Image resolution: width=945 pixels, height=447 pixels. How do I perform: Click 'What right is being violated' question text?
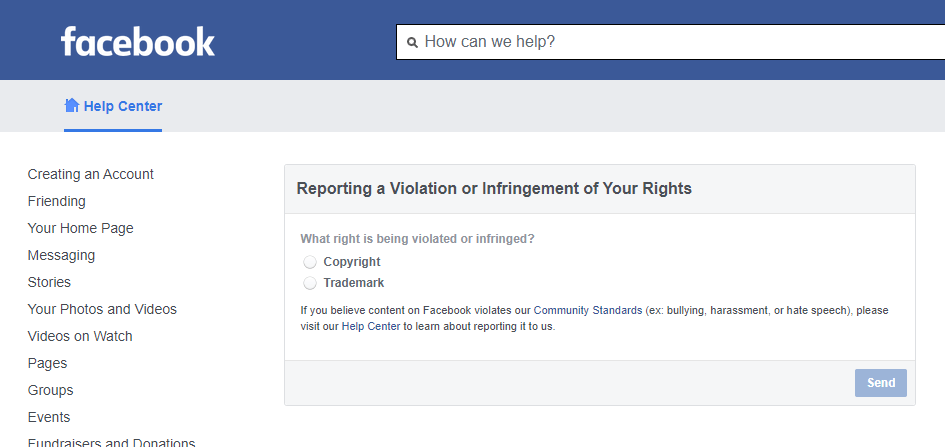[417, 239]
